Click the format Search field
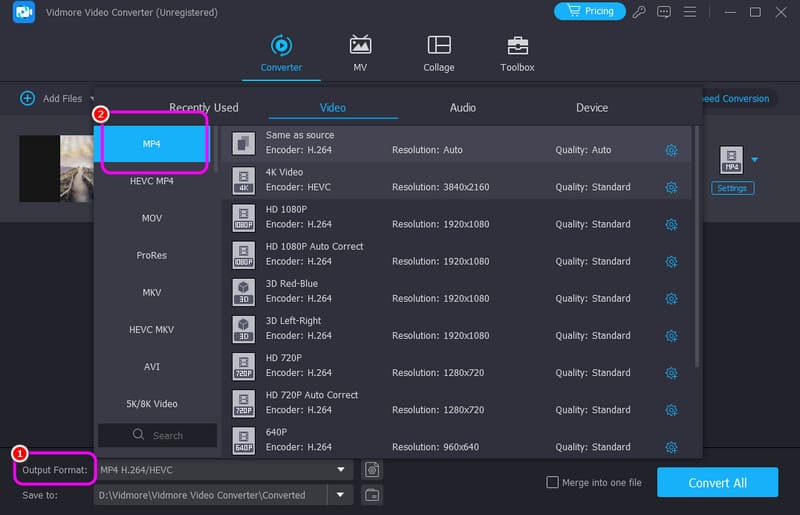 [x=158, y=435]
